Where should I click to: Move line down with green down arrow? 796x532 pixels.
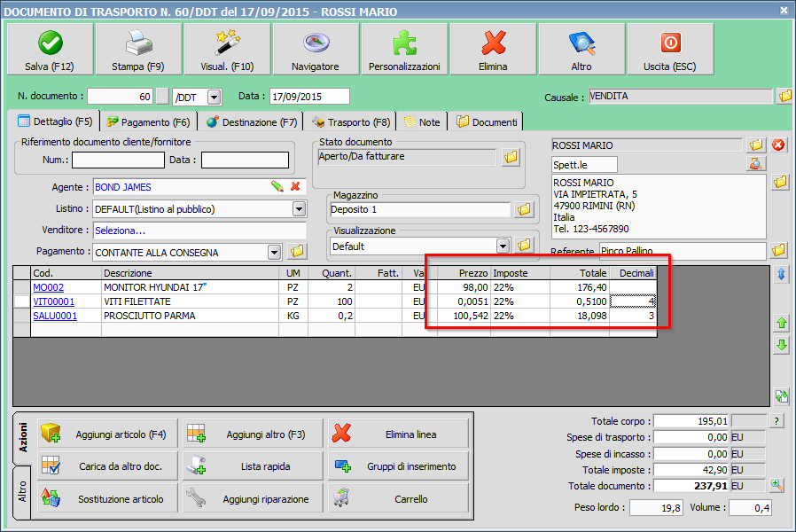point(781,346)
